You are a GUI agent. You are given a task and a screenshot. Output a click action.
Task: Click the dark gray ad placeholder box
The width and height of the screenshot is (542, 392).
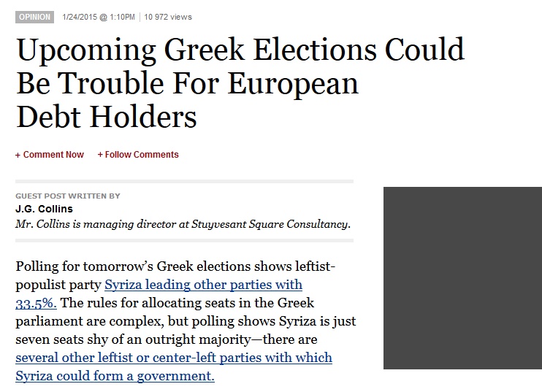tap(462, 278)
